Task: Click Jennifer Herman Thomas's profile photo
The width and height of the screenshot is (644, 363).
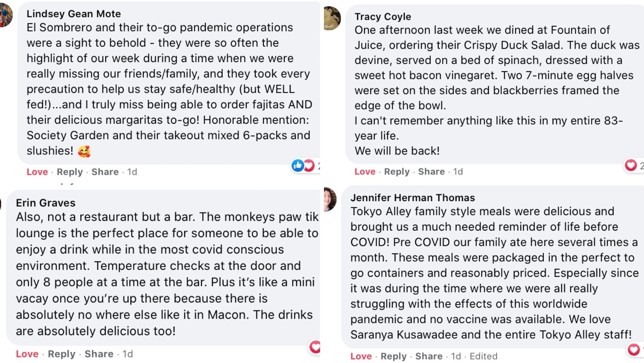Action: click(x=330, y=199)
